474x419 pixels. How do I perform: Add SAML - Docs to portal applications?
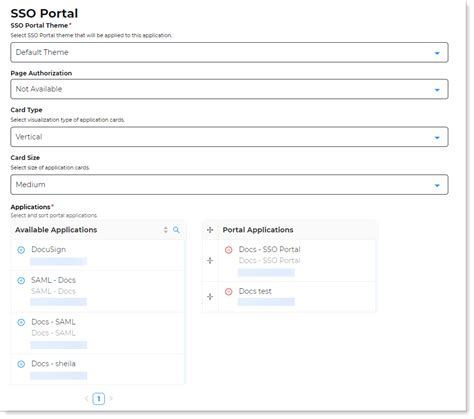(21, 281)
